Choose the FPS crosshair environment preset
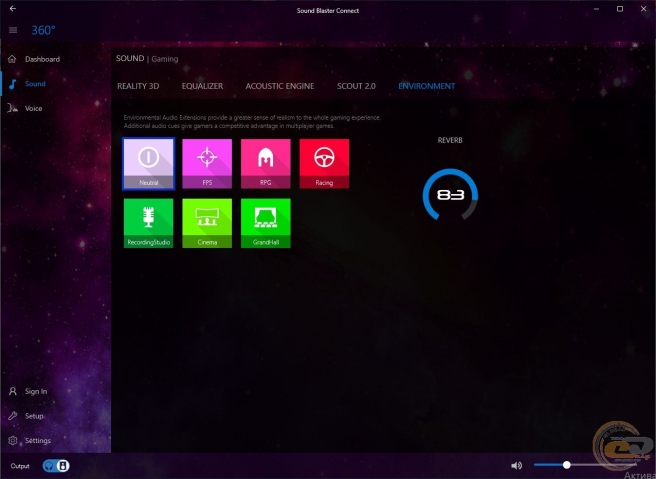The width and height of the screenshot is (656, 479). (x=207, y=164)
